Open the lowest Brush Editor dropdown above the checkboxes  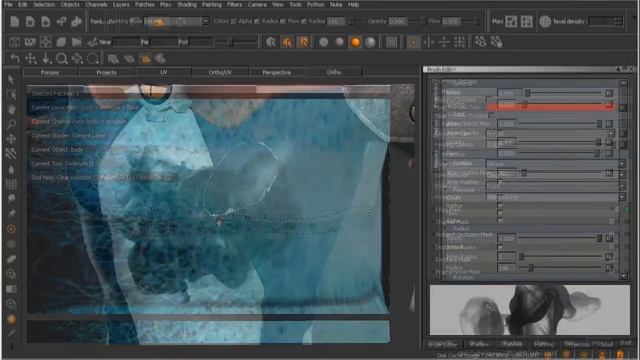pos(556,197)
